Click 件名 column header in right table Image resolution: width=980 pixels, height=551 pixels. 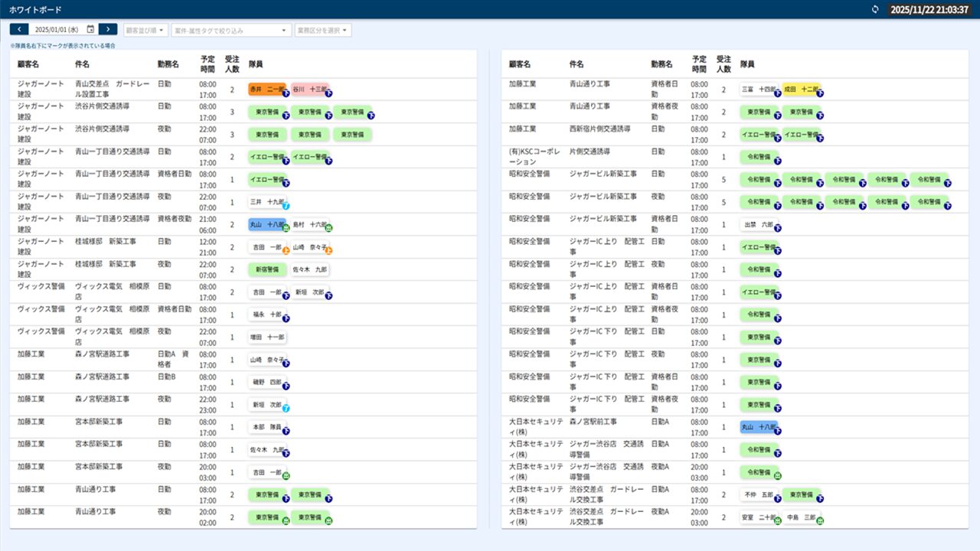tap(577, 64)
